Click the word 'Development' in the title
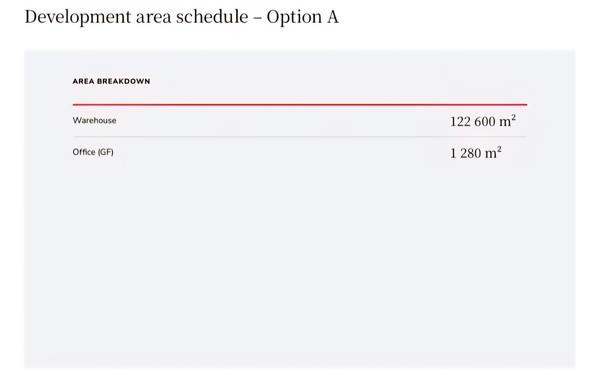The width and height of the screenshot is (600, 375). pos(78,18)
